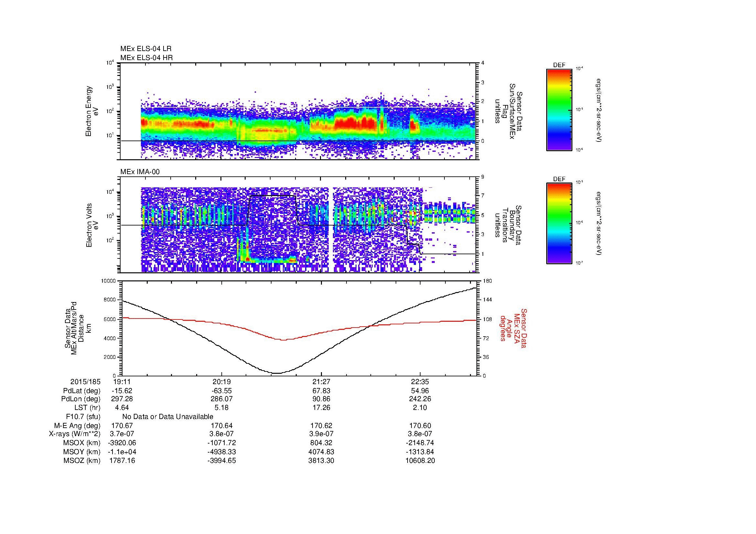Click LST value '17.26'
Viewport: 756px width, 534px height.
pos(321,408)
